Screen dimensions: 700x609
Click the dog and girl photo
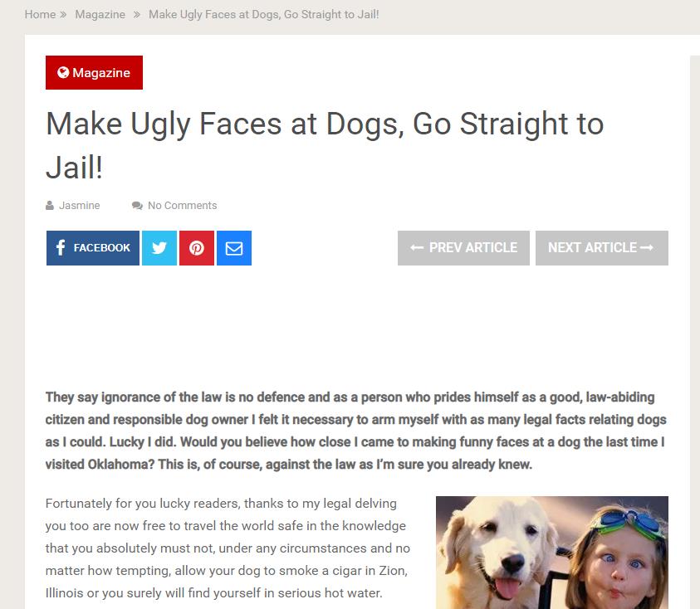(552, 553)
